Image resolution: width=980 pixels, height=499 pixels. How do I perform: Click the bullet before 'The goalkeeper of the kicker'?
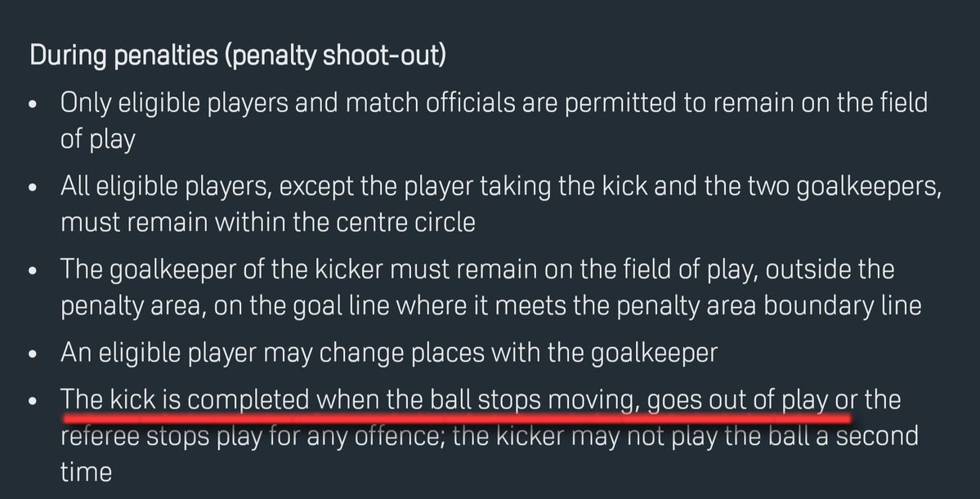(x=32, y=272)
